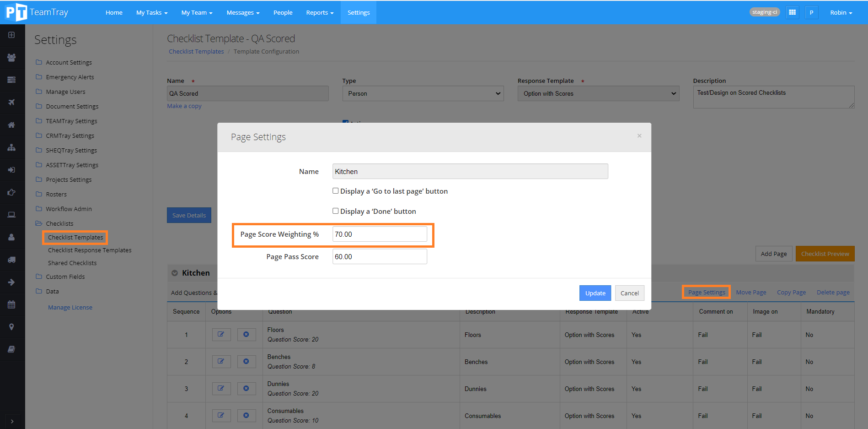The image size is (868, 429).
Task: Open the airplane travel icon in sidebar
Action: pyautogui.click(x=11, y=102)
